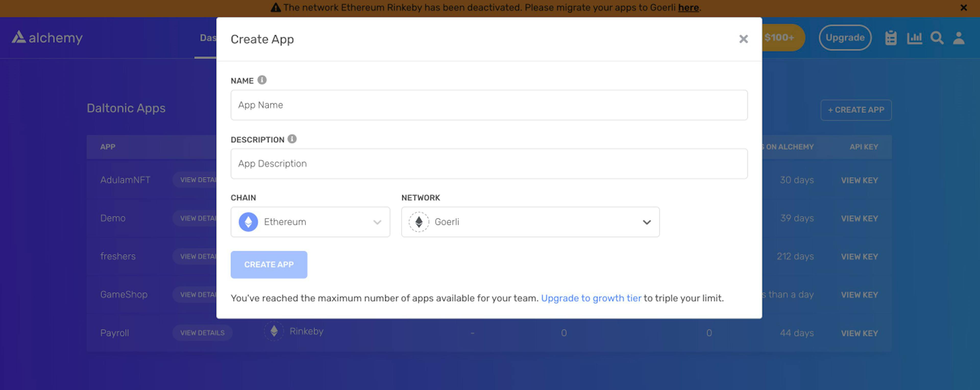Open VIEW DETAILS for freshers
Screen dimensions: 980x390
tap(194, 256)
